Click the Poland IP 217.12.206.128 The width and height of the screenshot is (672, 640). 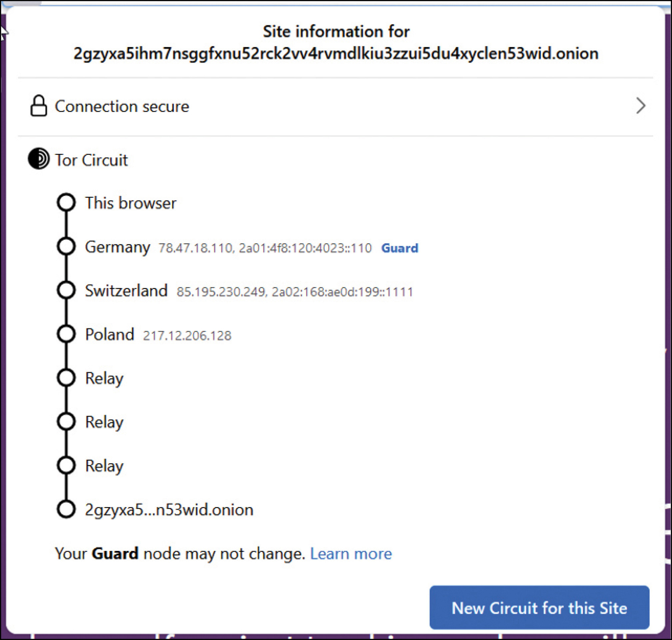187,336
